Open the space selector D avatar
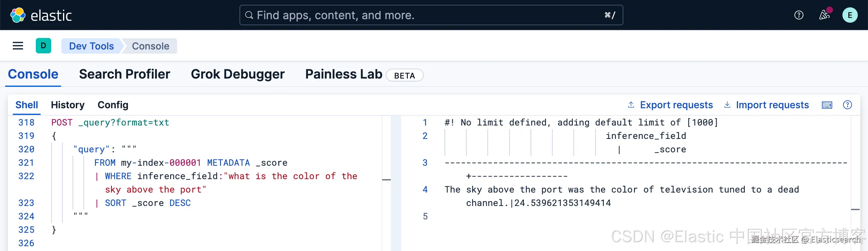The height and width of the screenshot is (251, 868). (x=43, y=46)
